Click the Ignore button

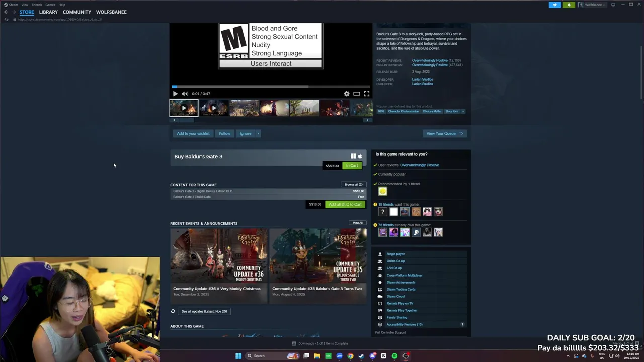click(246, 133)
